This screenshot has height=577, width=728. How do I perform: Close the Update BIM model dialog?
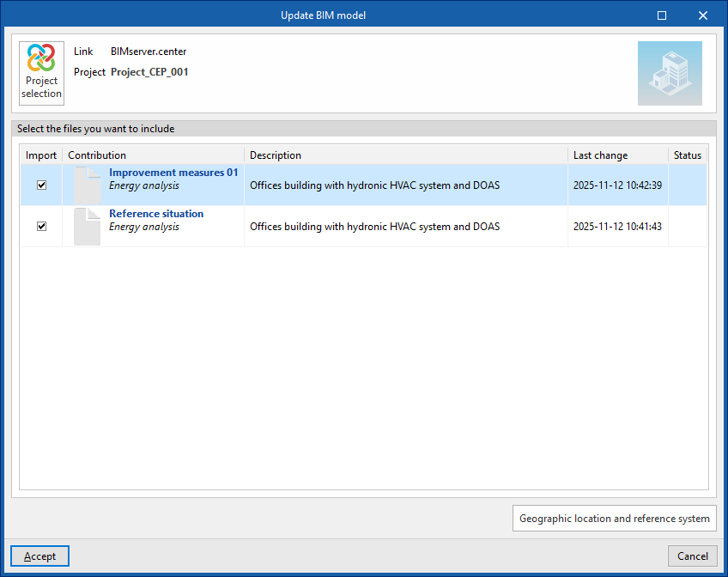[x=703, y=15]
